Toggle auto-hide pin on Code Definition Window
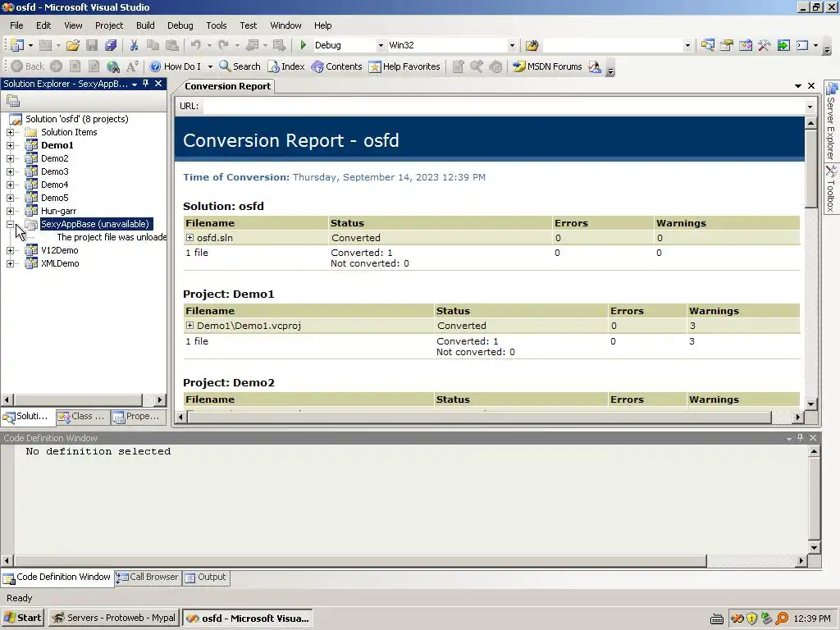 point(801,438)
